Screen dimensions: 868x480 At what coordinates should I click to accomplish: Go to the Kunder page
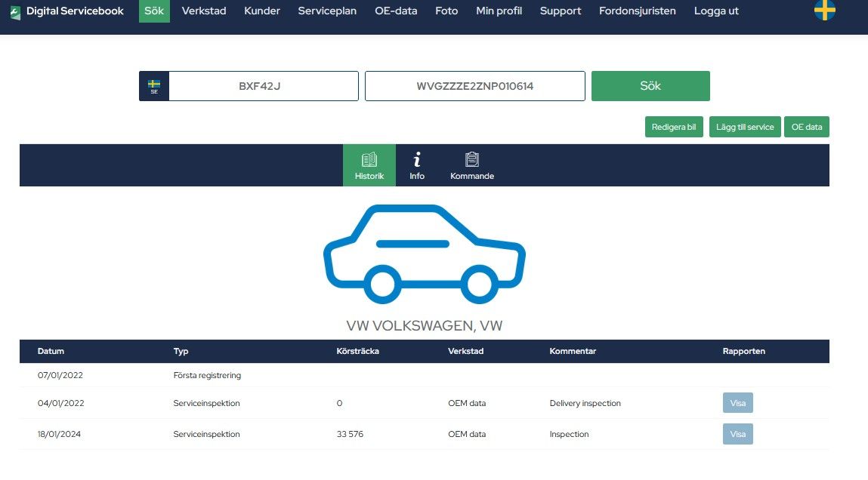[x=262, y=11]
